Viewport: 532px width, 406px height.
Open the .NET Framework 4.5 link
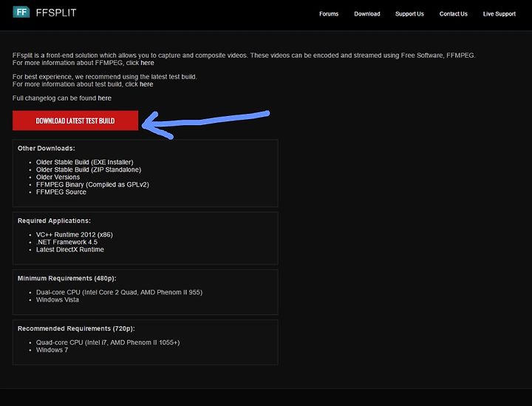66,242
